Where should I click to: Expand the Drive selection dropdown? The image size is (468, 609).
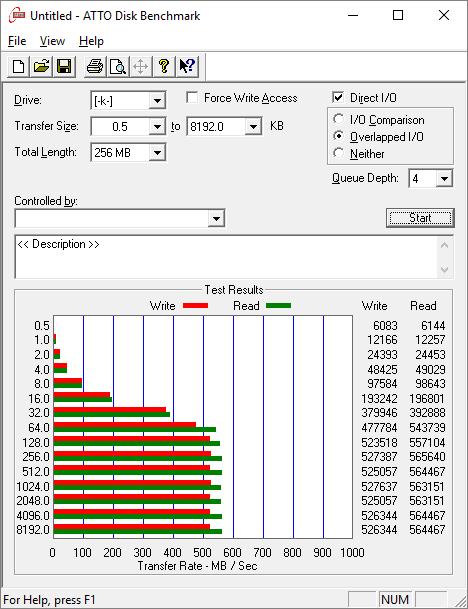click(157, 101)
